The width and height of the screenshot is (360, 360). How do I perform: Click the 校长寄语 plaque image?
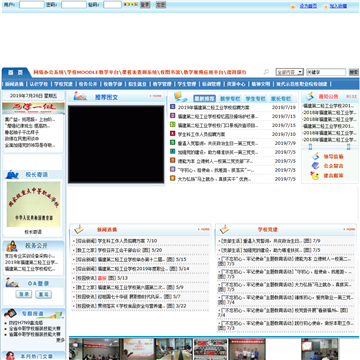[x=33, y=204]
